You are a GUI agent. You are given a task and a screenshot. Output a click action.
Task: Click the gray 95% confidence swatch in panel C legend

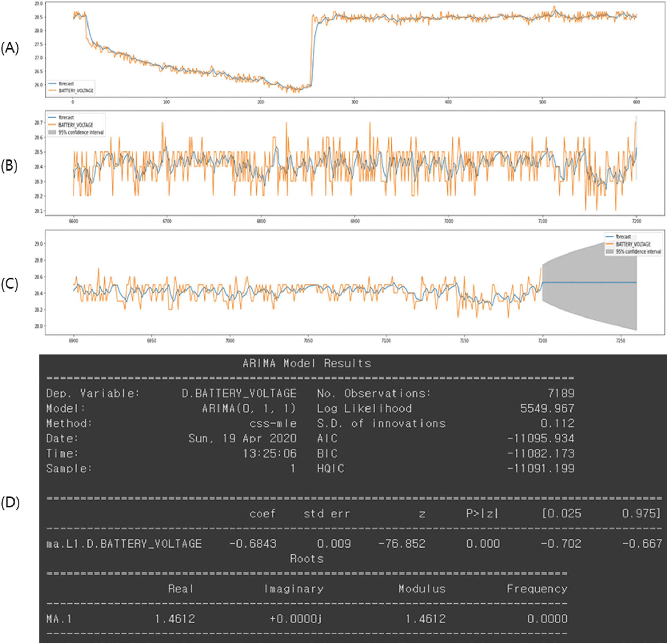(x=610, y=251)
